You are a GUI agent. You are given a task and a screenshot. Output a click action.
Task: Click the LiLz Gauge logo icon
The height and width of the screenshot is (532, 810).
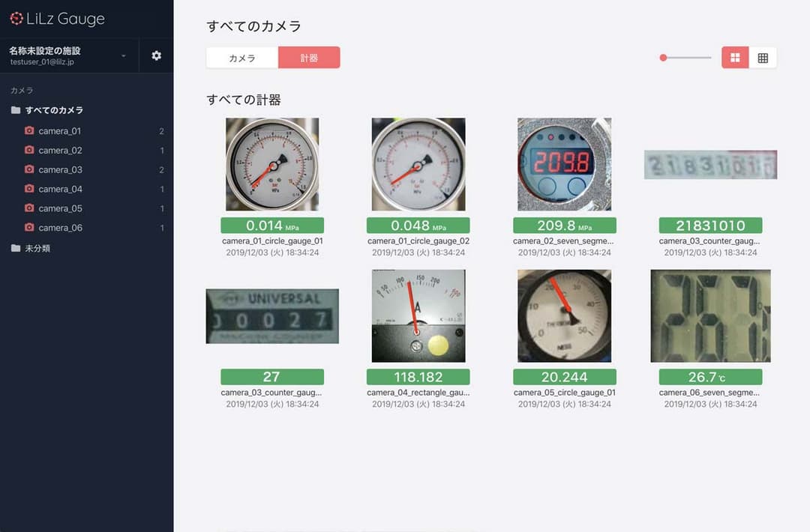pyautogui.click(x=16, y=19)
